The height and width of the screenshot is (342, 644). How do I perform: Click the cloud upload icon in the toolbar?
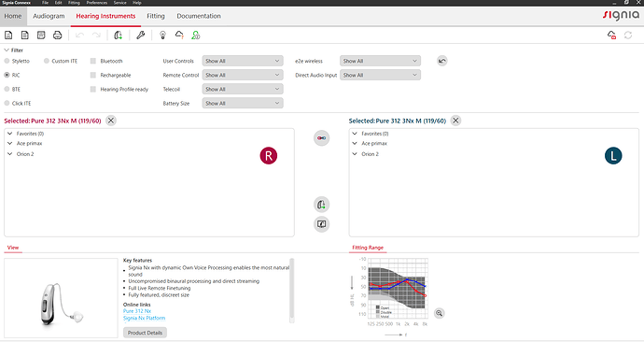pyautogui.click(x=179, y=36)
